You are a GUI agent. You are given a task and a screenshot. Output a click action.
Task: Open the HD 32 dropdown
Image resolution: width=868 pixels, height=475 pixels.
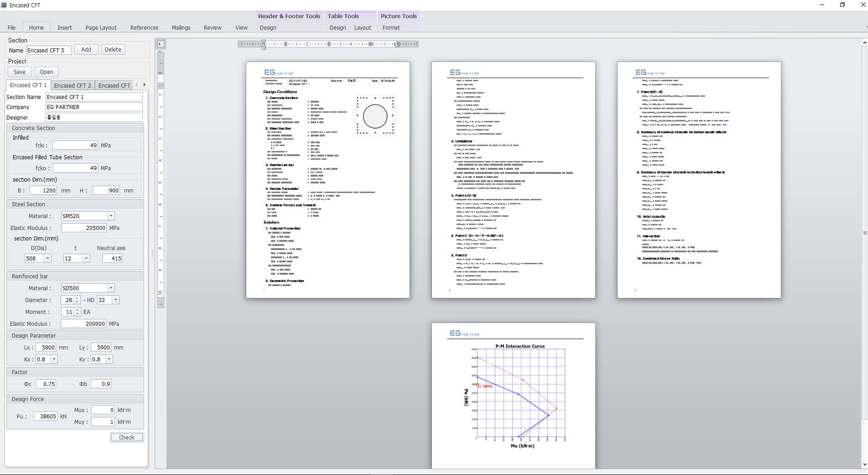115,300
